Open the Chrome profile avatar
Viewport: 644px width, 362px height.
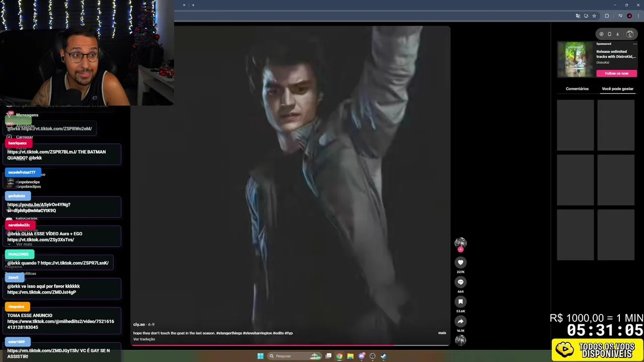629,16
